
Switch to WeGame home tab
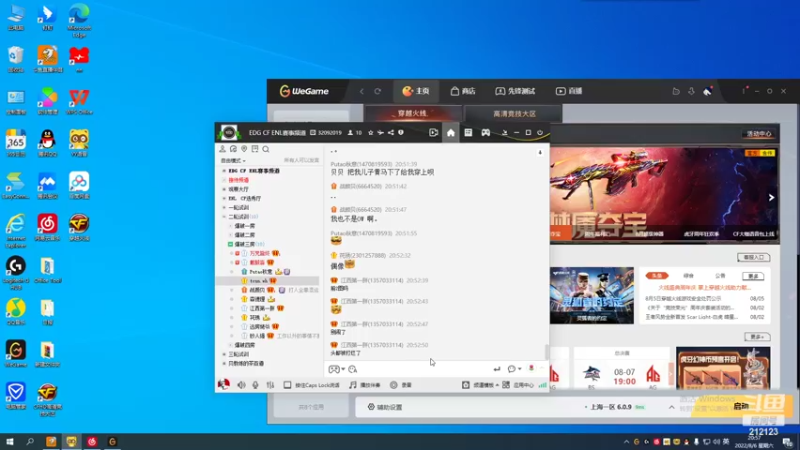[416, 91]
